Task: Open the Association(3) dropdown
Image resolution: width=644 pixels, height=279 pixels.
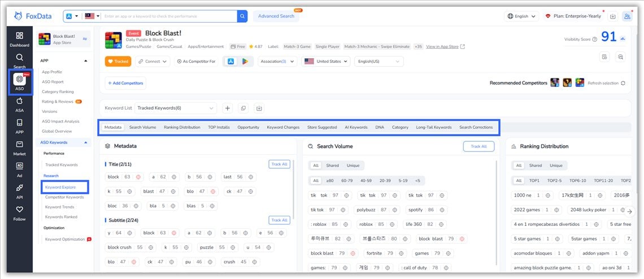Action: point(277,61)
